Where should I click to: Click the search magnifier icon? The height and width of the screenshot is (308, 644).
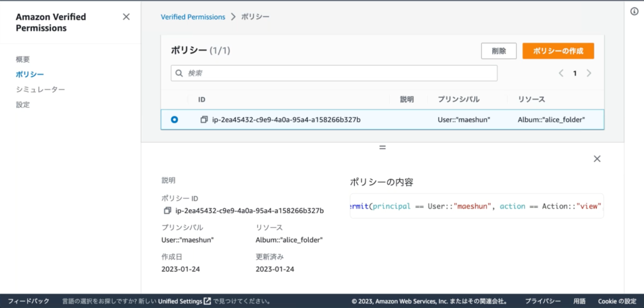[179, 74]
